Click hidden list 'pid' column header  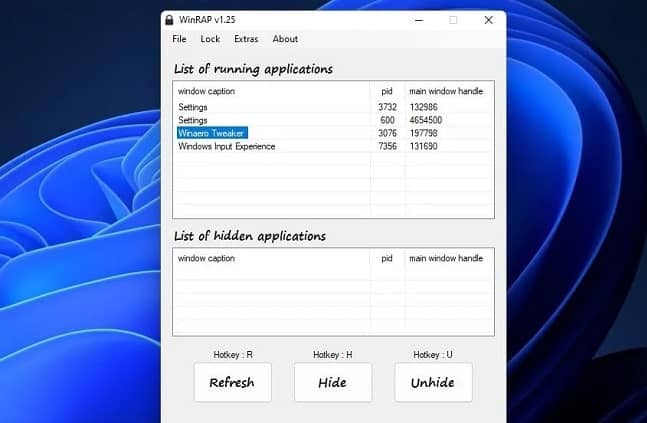tap(387, 258)
